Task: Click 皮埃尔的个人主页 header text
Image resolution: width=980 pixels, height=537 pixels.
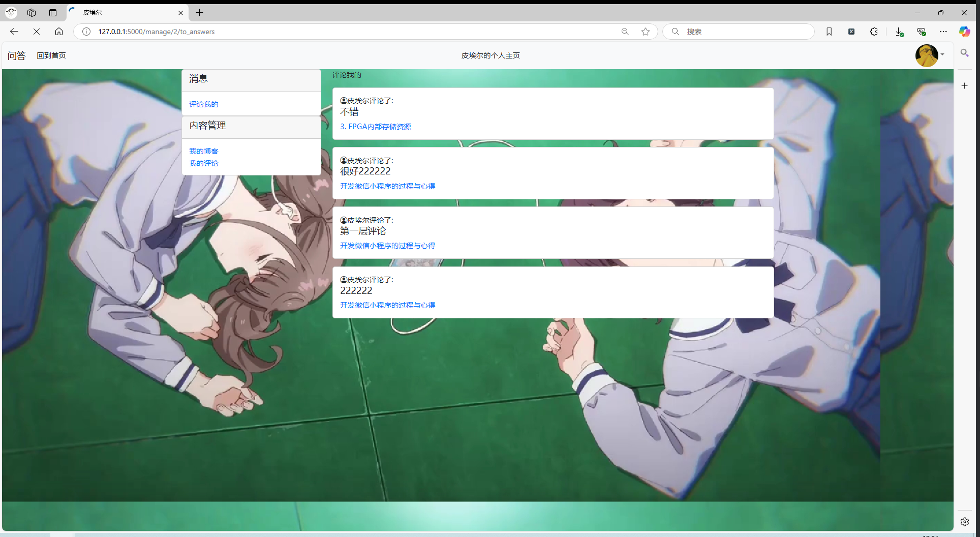Action: click(491, 55)
